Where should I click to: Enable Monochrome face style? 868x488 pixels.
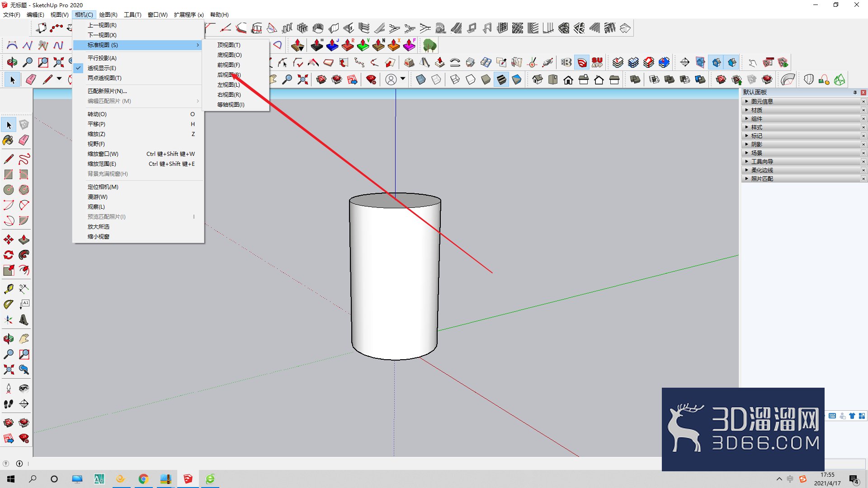(517, 80)
